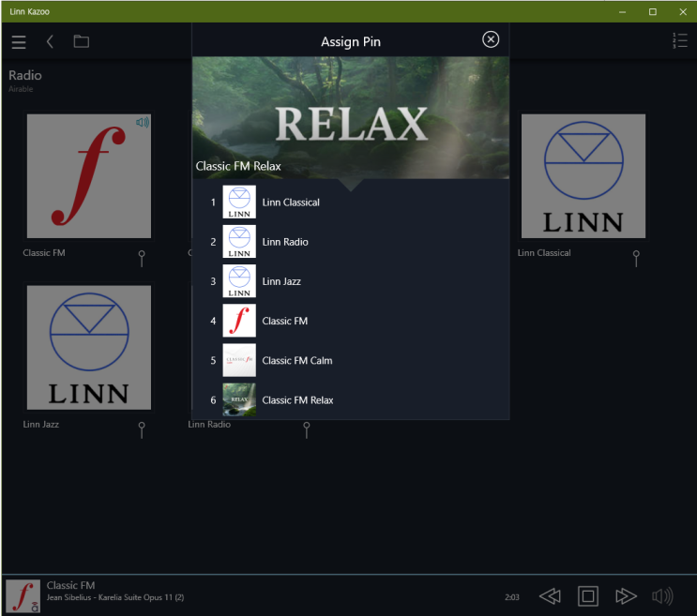697x616 pixels.
Task: Go back with the left chevron arrow
Action: pos(50,42)
